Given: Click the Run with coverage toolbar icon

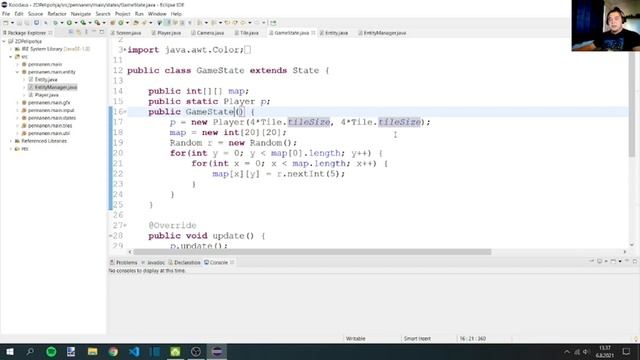Looking at the screenshot, I should click(x=83, y=23).
